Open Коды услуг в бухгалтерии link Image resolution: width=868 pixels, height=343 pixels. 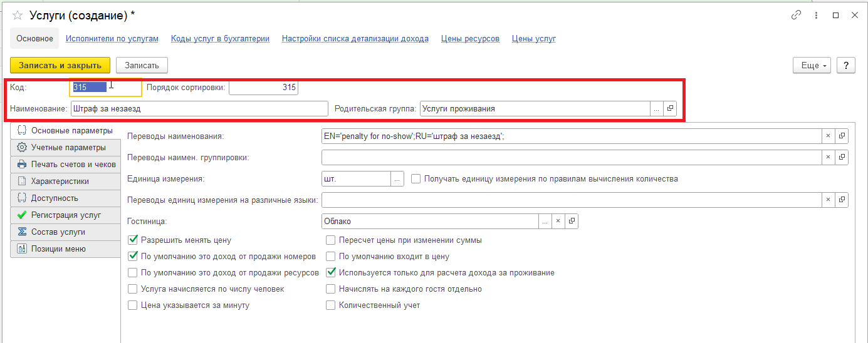click(220, 39)
